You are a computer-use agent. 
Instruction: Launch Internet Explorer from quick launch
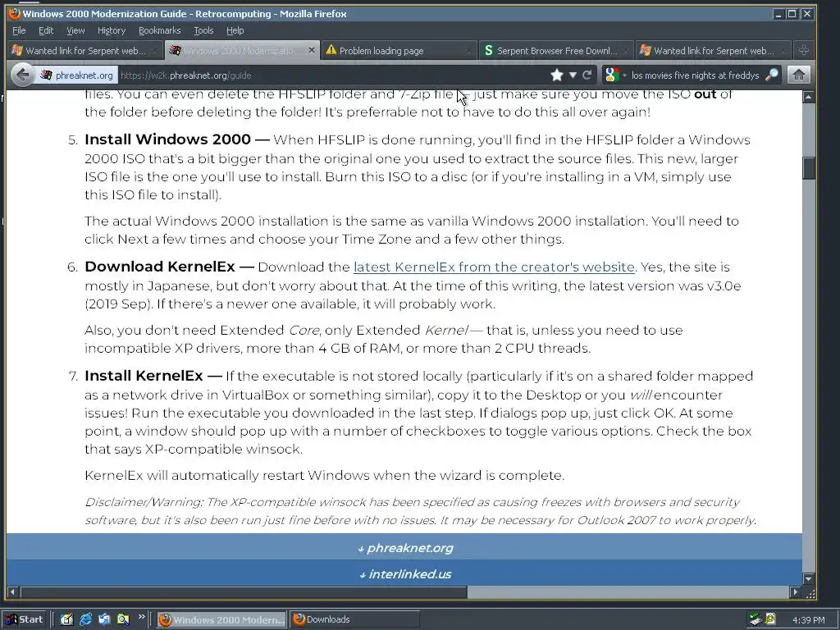(85, 619)
